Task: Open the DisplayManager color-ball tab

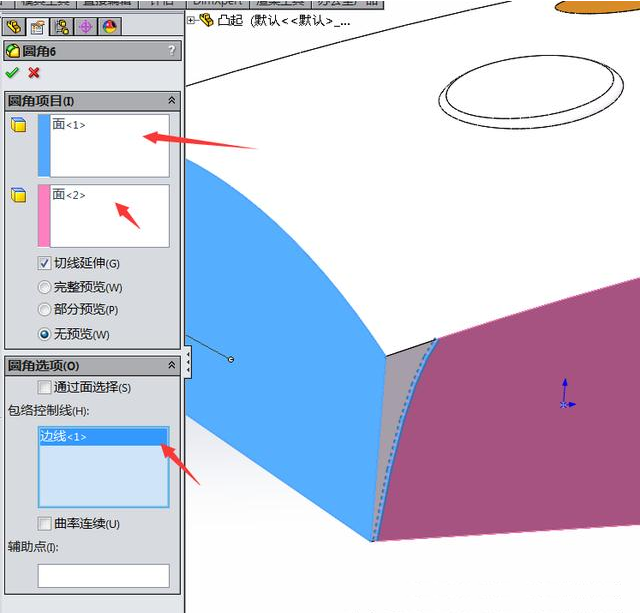Action: pos(110,27)
